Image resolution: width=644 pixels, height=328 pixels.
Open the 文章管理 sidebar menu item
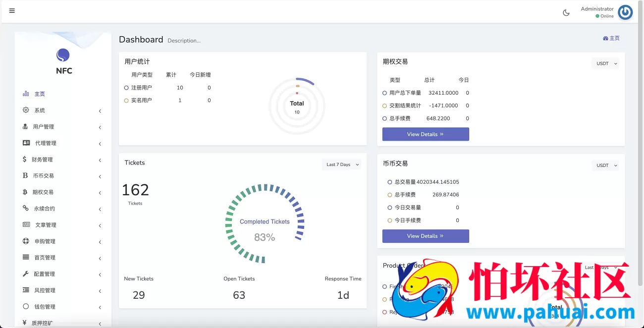pyautogui.click(x=63, y=225)
